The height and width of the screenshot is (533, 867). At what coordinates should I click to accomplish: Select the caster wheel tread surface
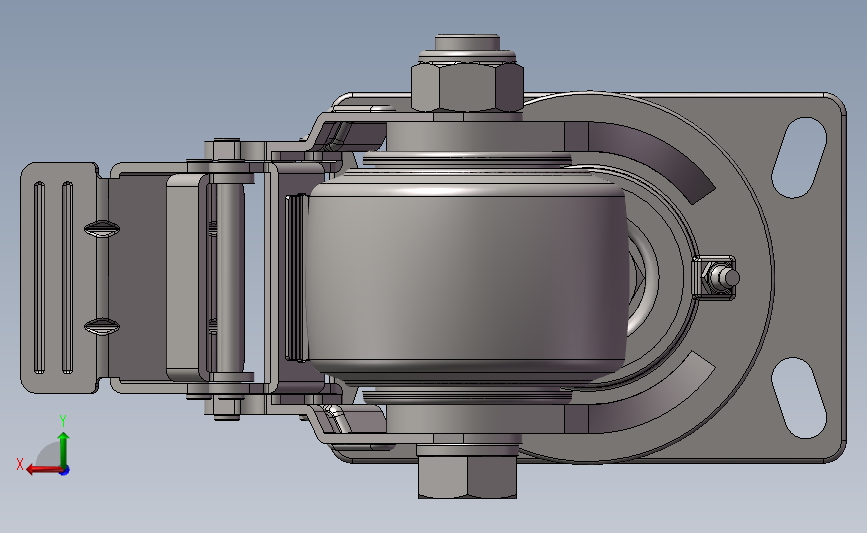coord(467,276)
